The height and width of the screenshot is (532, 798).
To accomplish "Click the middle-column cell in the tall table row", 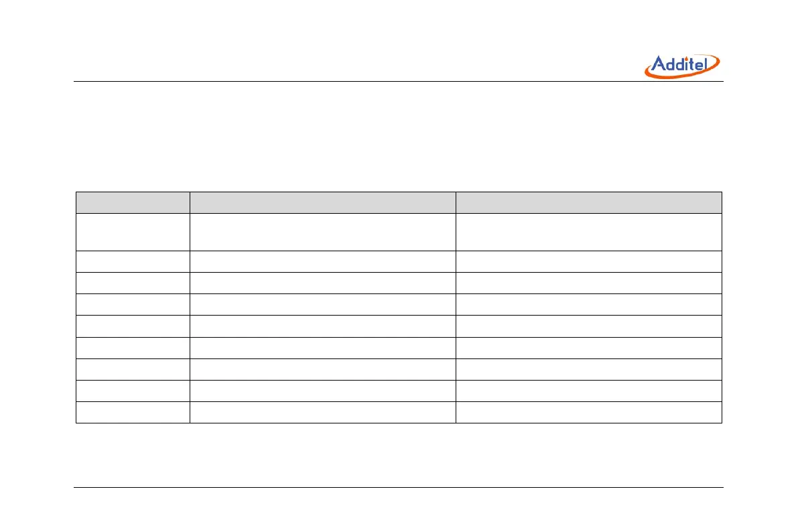I will (322, 232).
